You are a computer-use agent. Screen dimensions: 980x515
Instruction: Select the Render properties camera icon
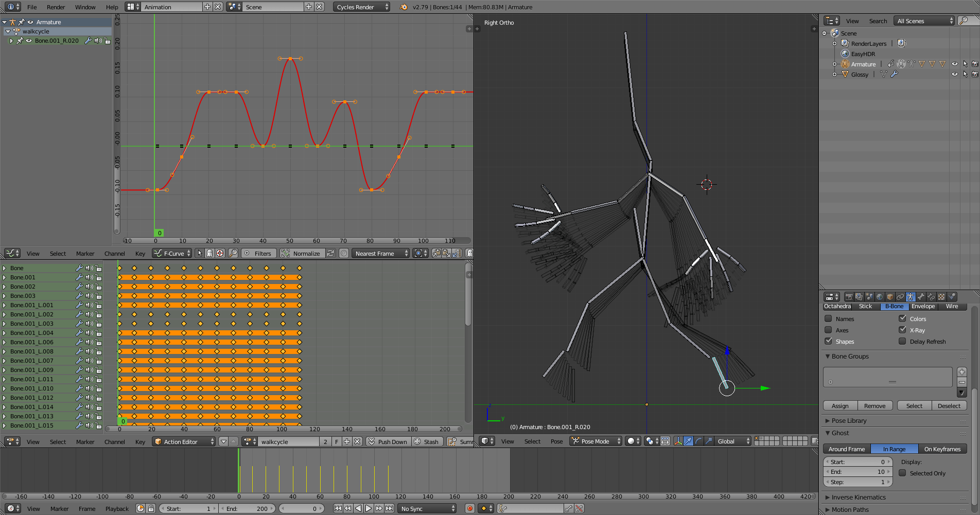coord(849,297)
